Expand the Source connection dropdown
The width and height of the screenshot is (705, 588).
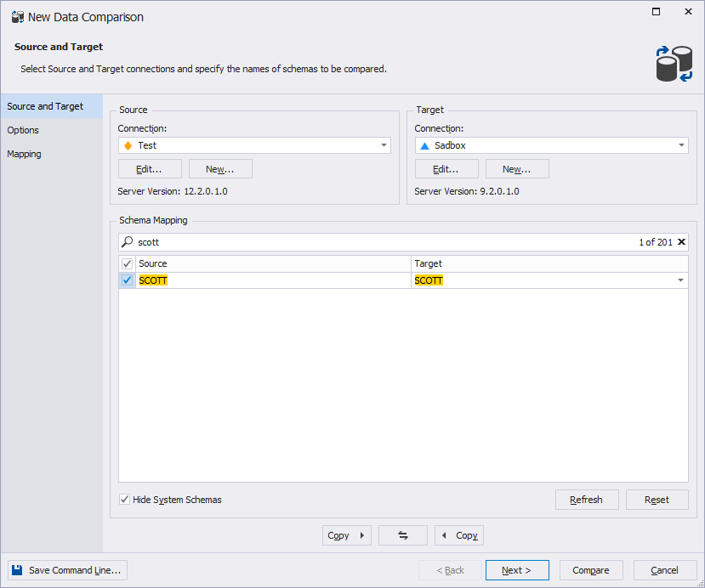(384, 145)
